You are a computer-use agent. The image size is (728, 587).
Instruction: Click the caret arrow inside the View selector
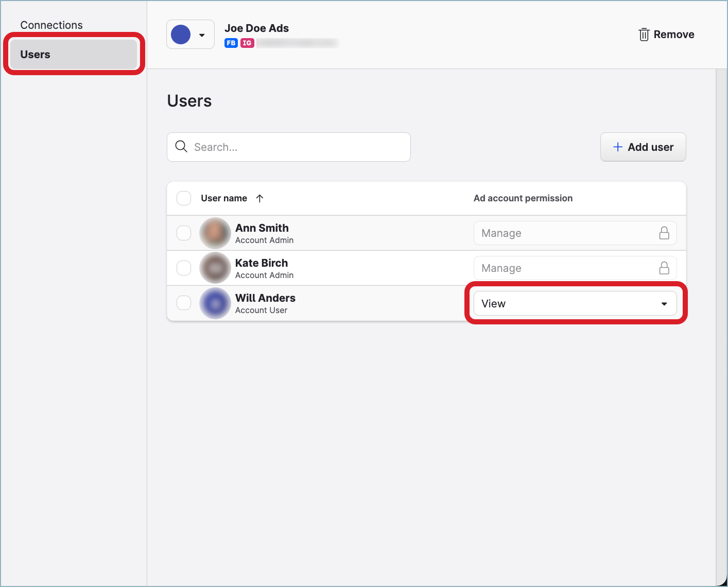click(664, 303)
